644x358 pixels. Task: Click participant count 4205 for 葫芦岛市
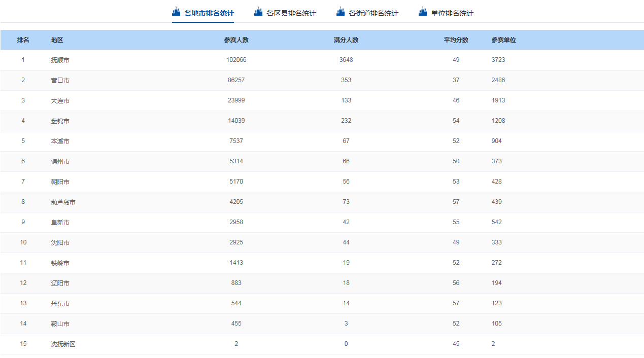pos(236,202)
